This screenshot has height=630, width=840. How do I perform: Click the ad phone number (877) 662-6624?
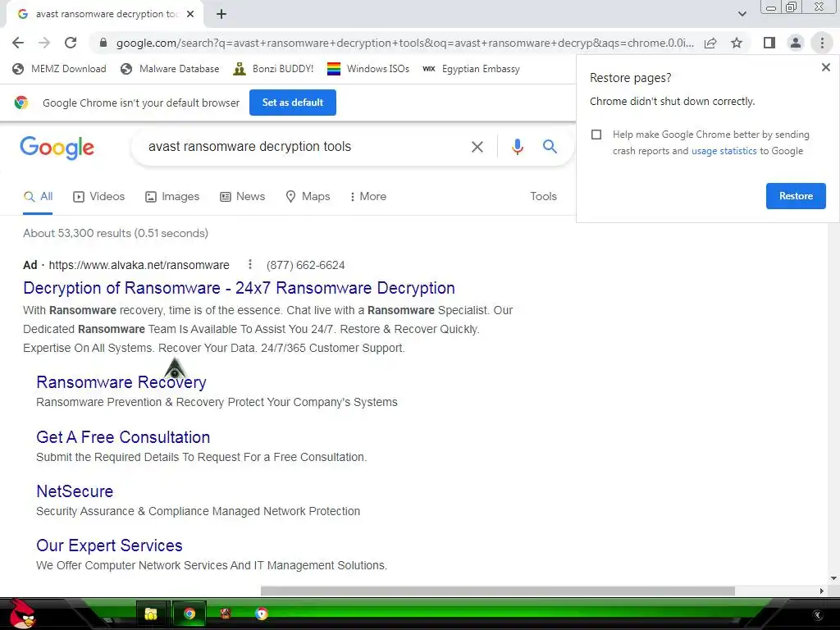[x=305, y=265]
